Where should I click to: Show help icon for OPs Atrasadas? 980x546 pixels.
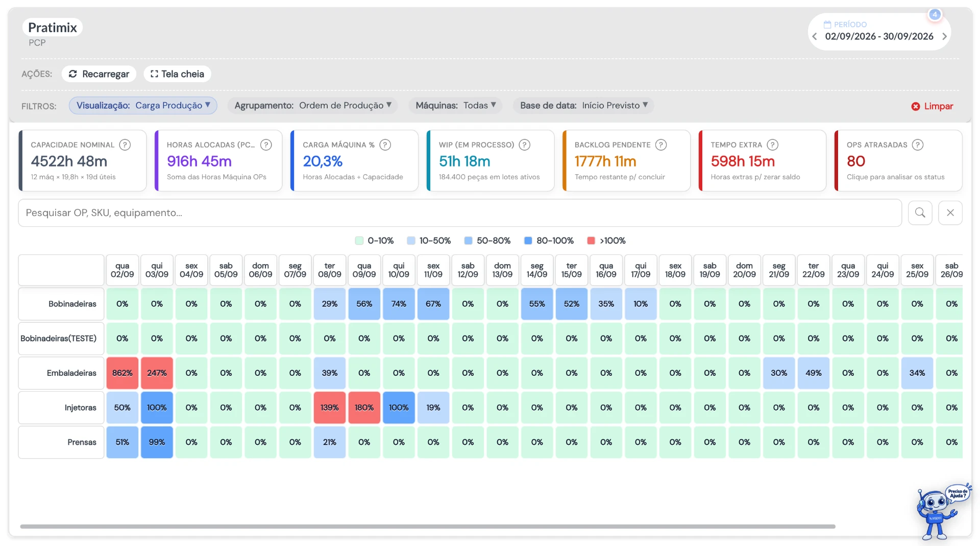click(x=918, y=145)
